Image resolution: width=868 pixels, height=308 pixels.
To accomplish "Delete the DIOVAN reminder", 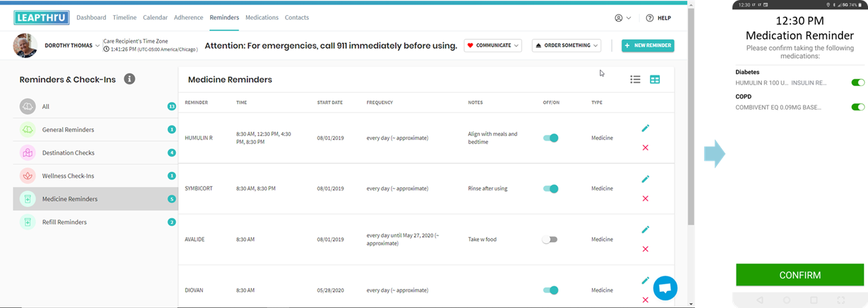I will [645, 300].
